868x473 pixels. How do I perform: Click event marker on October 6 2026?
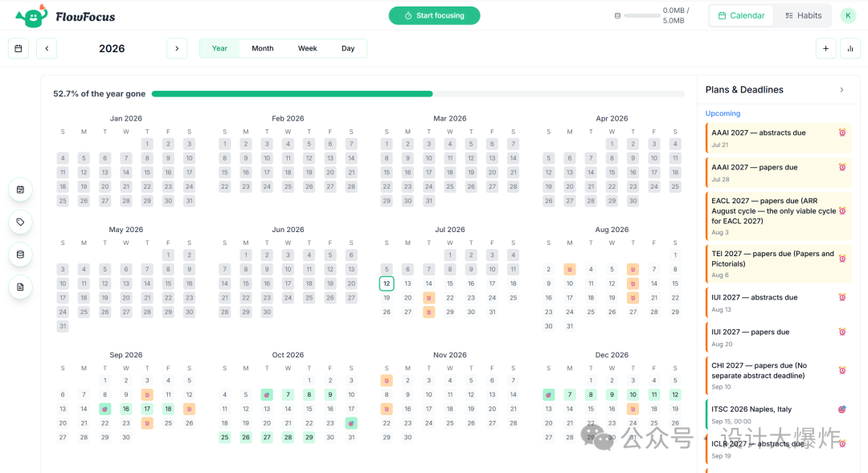[267, 394]
